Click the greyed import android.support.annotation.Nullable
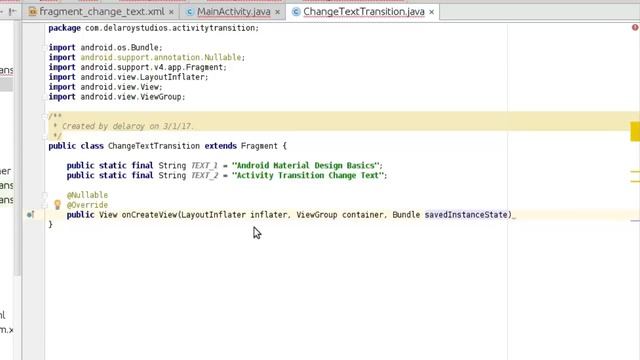The height and width of the screenshot is (360, 640). coord(162,58)
